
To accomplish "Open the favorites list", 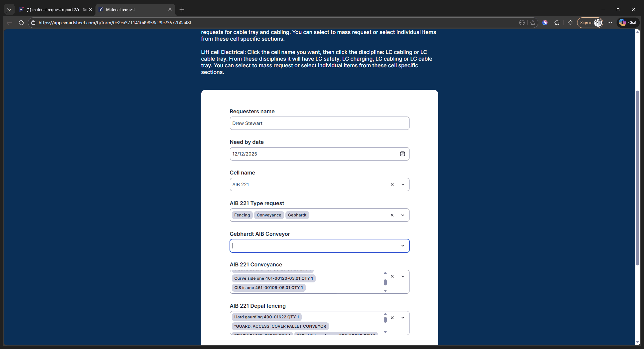I will [570, 23].
